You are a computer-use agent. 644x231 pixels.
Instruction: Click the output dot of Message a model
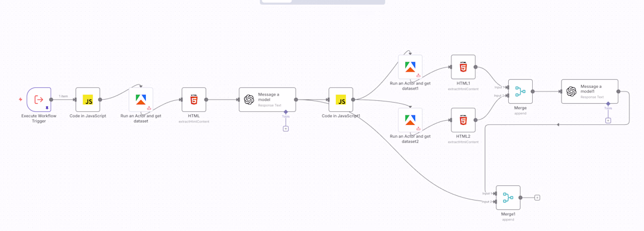(x=296, y=100)
